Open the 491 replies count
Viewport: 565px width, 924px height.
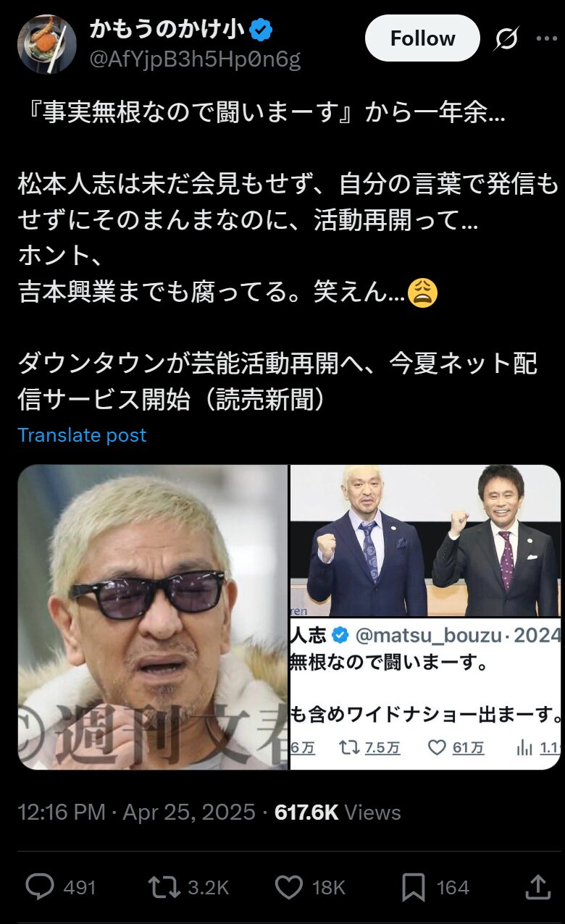[80, 888]
